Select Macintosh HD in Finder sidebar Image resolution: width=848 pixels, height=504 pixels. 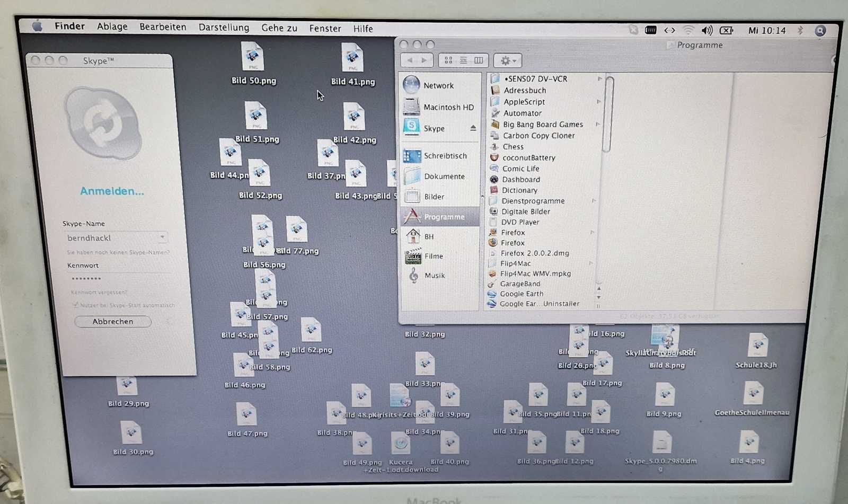440,107
